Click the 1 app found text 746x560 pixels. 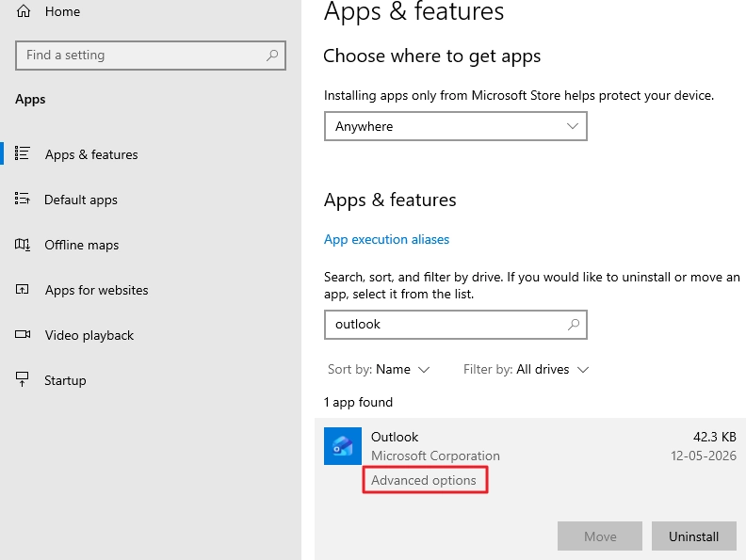coord(358,402)
